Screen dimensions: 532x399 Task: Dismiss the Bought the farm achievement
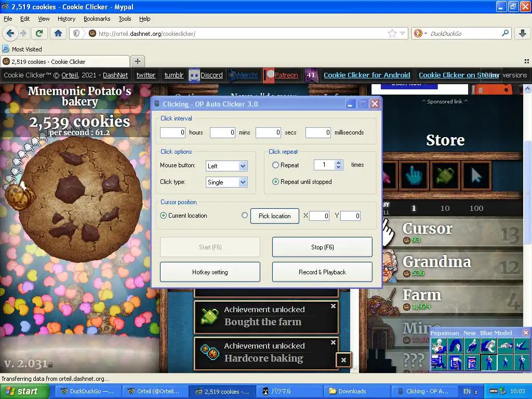[333, 306]
